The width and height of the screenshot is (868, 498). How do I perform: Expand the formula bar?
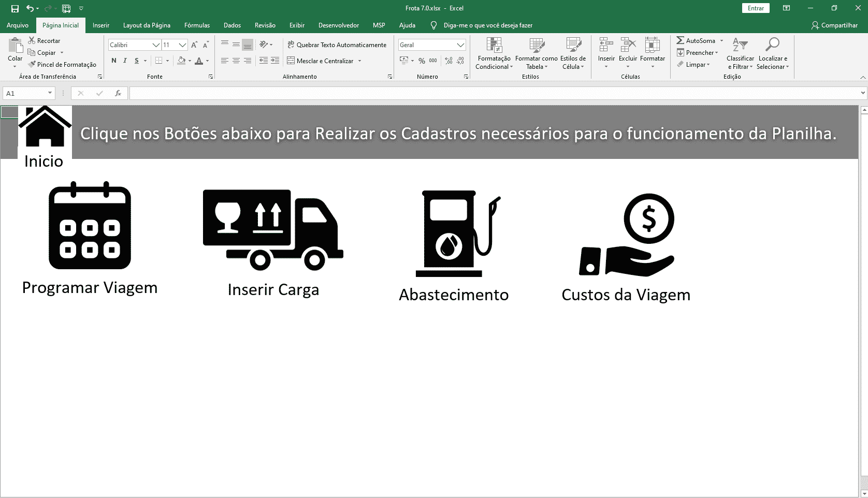862,93
